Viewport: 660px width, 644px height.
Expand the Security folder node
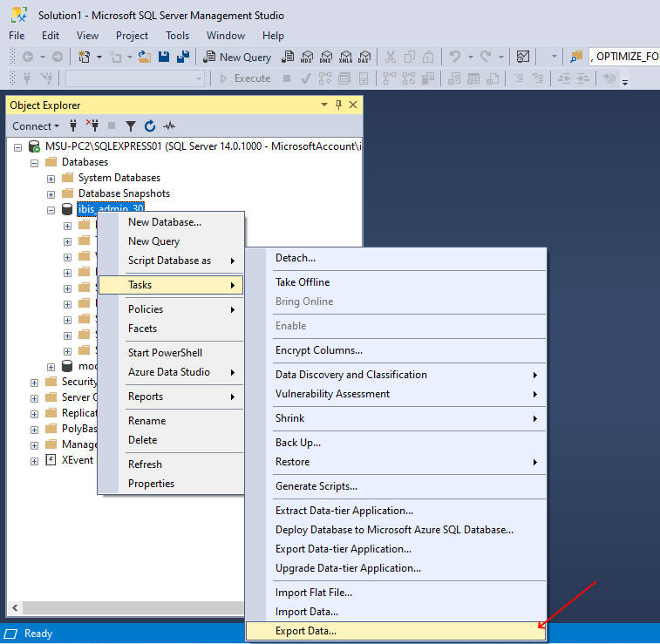coord(35,383)
